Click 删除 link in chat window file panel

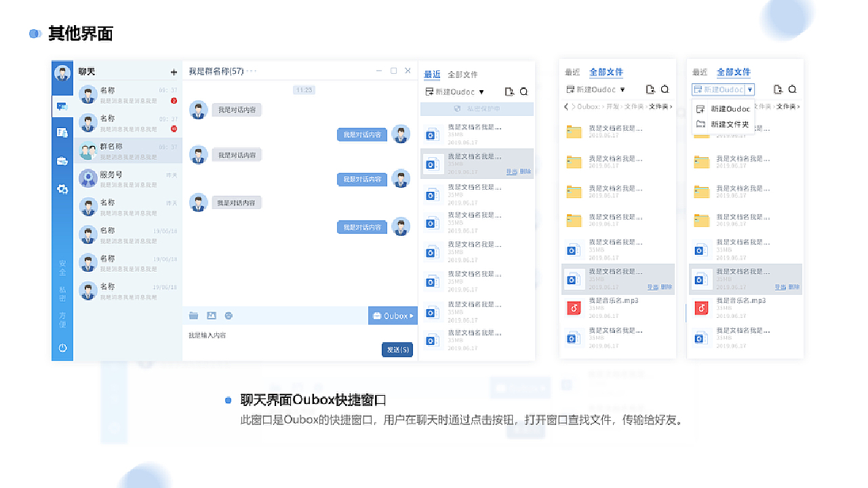(x=526, y=172)
